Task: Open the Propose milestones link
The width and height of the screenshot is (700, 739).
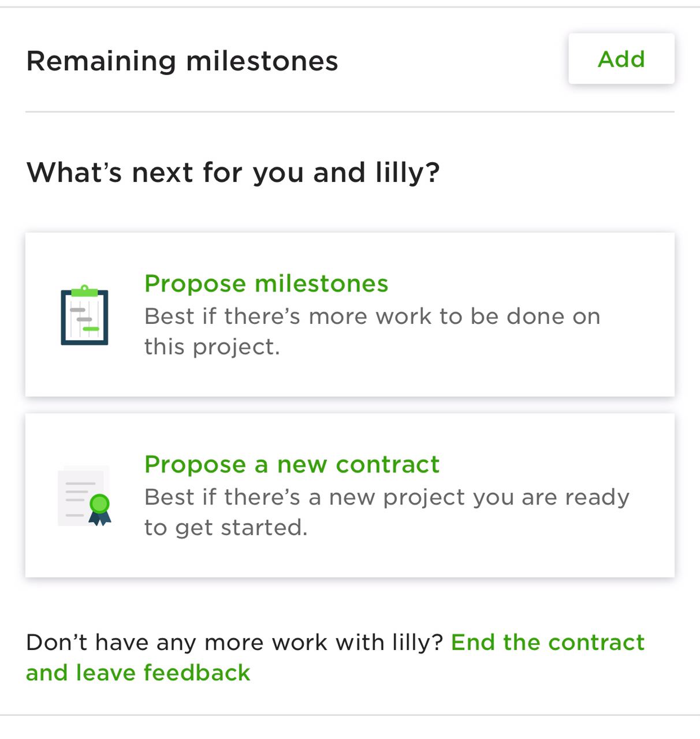Action: click(x=266, y=283)
